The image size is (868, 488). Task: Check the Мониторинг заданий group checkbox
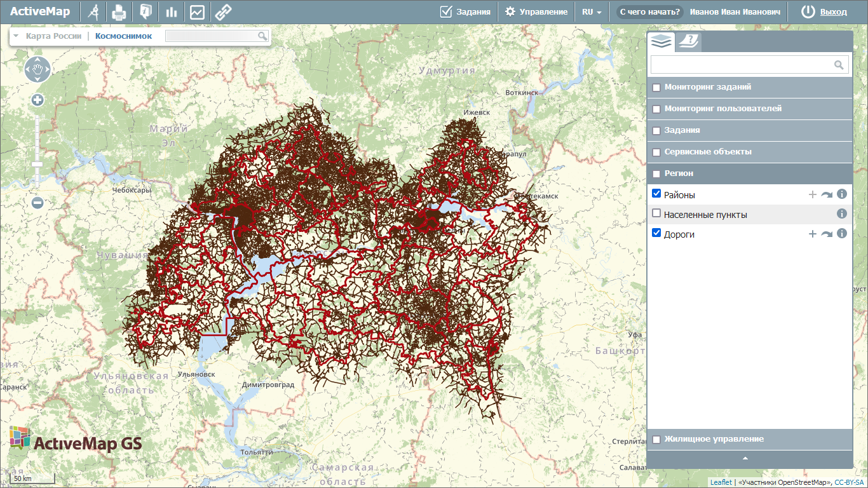656,88
